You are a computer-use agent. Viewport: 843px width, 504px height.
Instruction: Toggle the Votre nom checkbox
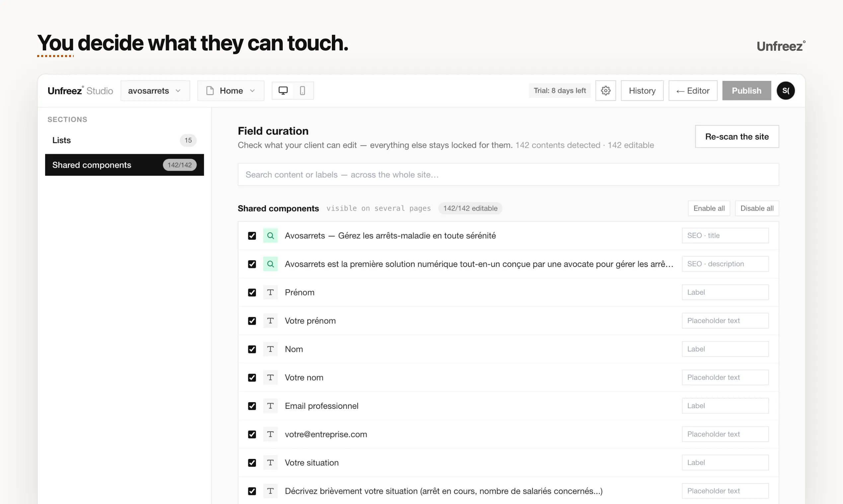(252, 378)
